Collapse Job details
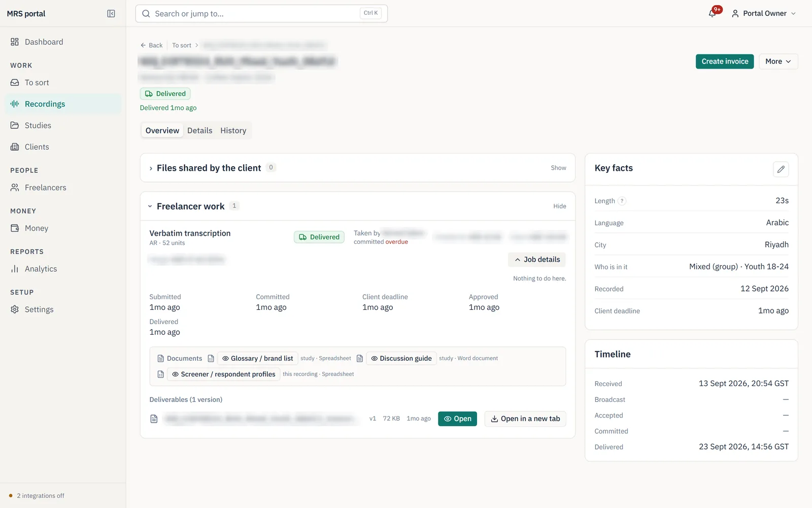812x508 pixels. click(537, 260)
